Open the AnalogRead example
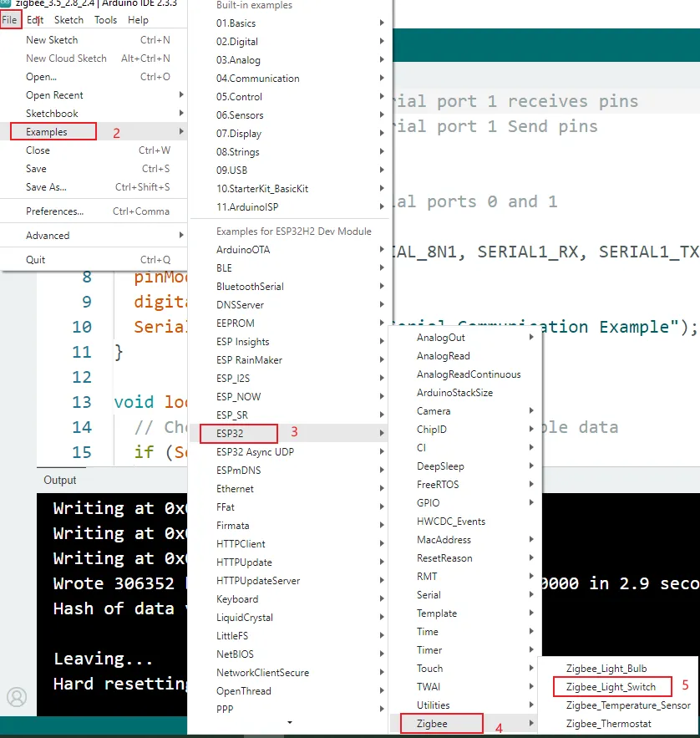700x738 pixels. click(464, 355)
